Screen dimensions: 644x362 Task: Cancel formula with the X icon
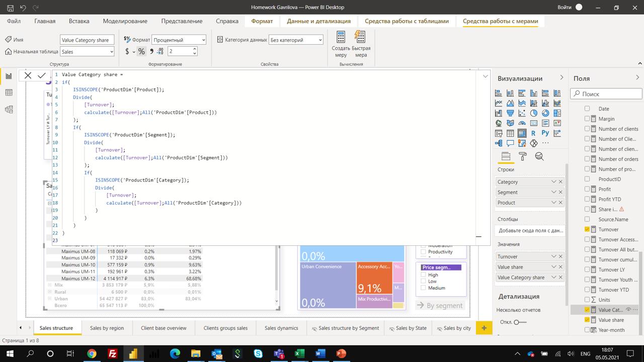[x=28, y=75]
